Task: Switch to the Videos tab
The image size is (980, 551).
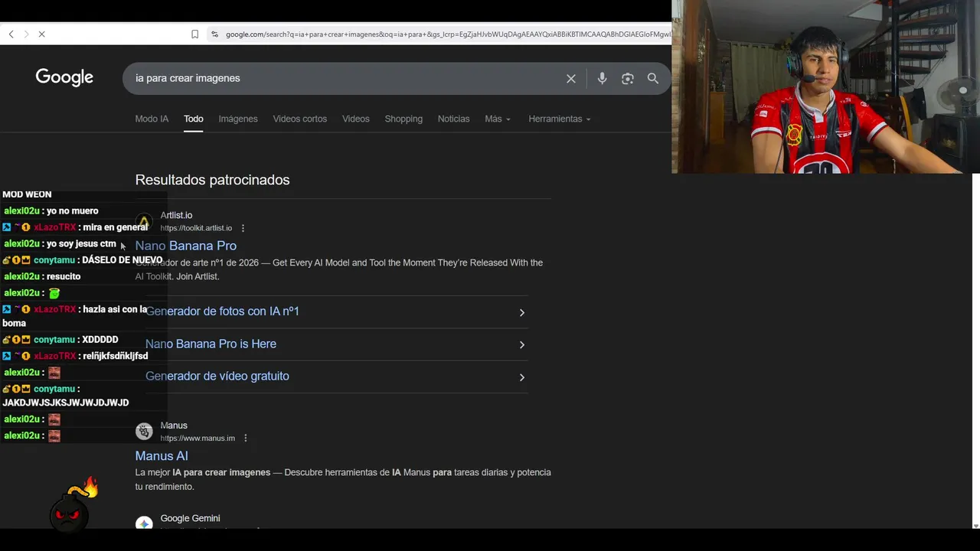Action: (x=356, y=119)
